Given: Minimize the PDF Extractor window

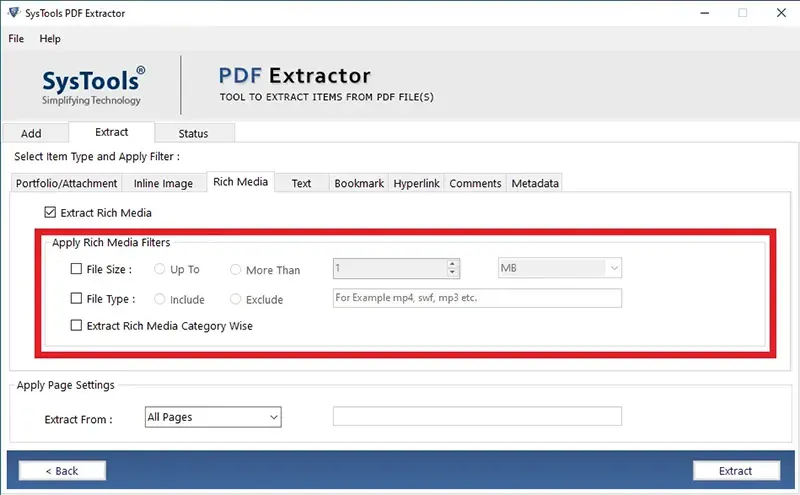Looking at the screenshot, I should pos(705,13).
